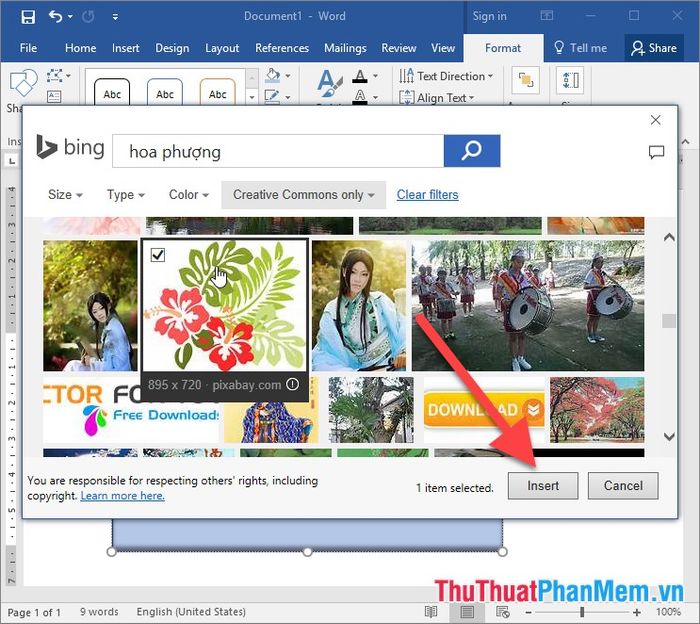Image resolution: width=700 pixels, height=624 pixels.
Task: Choose the black outline Abc shape style
Action: [x=112, y=92]
